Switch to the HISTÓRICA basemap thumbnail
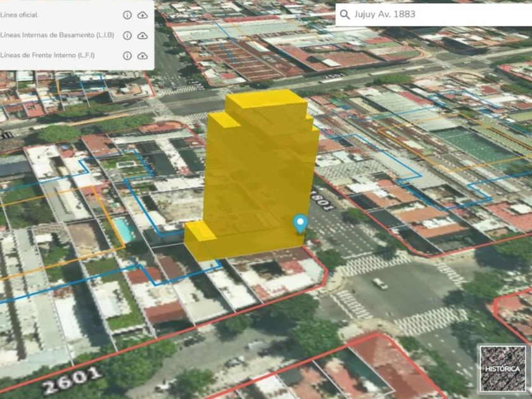 502,368
